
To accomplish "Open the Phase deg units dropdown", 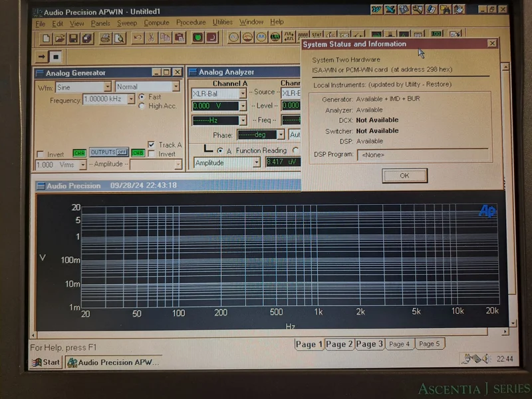I will coord(281,135).
